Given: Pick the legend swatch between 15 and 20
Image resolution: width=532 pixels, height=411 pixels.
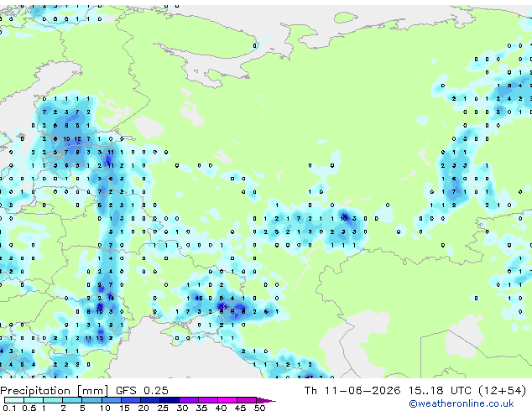Looking at the screenshot, I should [130, 400].
